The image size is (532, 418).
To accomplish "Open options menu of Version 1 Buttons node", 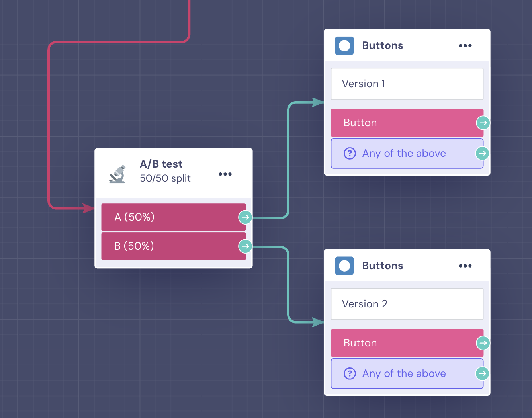I will [x=465, y=46].
